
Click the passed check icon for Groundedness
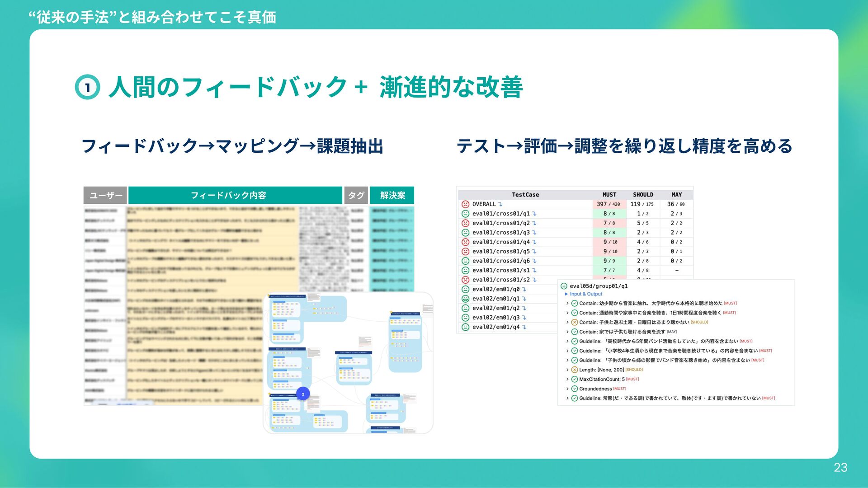tap(575, 389)
